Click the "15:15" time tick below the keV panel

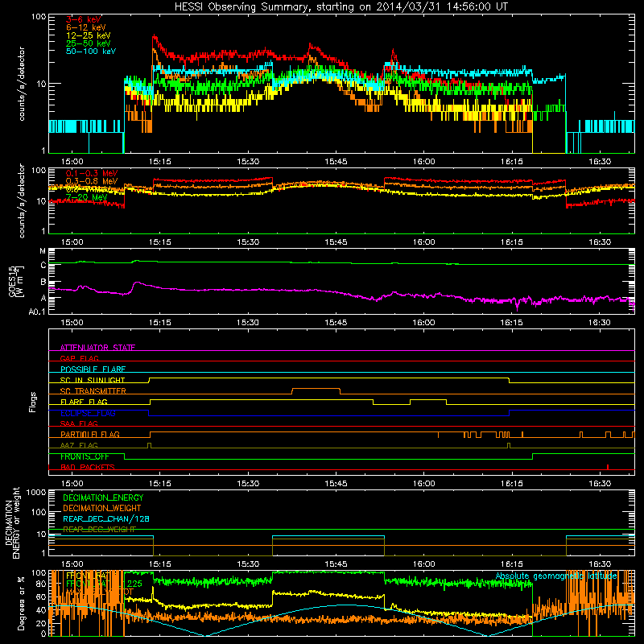point(159,162)
